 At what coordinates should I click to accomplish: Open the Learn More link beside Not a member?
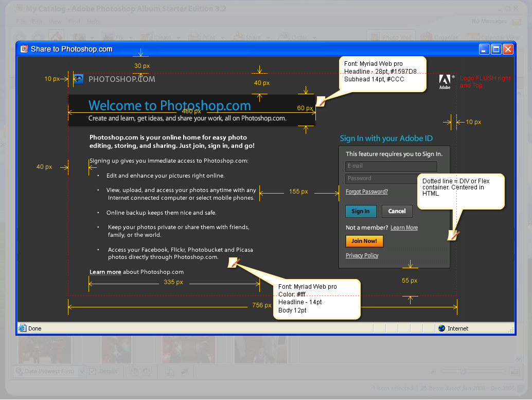pyautogui.click(x=404, y=228)
